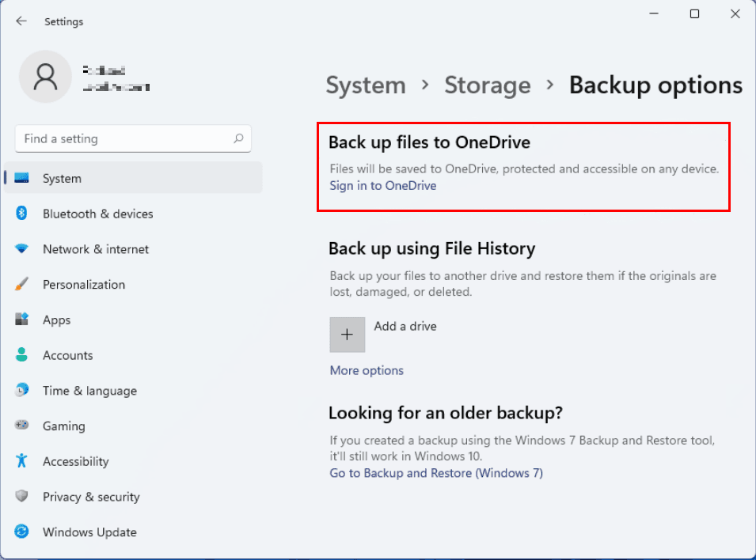Screen dimensions: 756x560
Task: Click the search magnifier icon
Action: coord(238,138)
